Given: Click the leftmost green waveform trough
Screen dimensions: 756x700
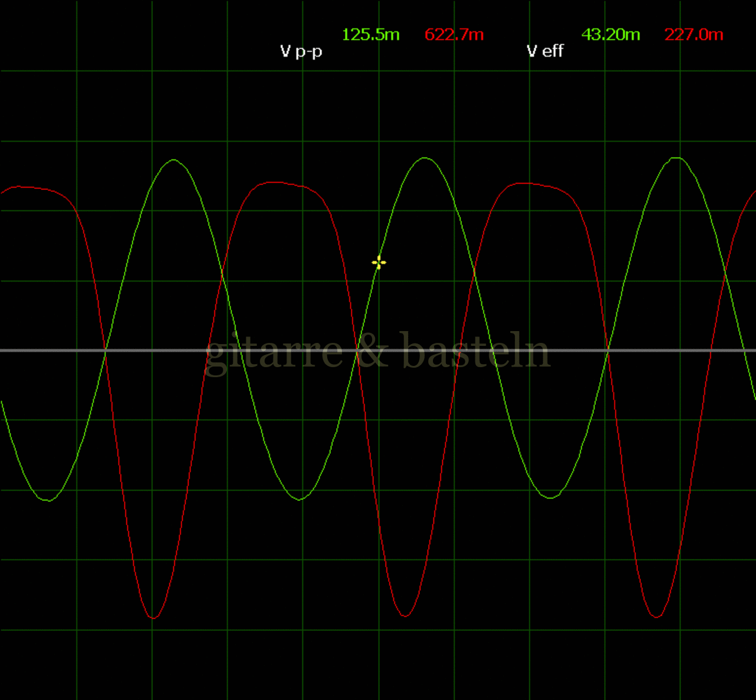Looking at the screenshot, I should click(48, 501).
